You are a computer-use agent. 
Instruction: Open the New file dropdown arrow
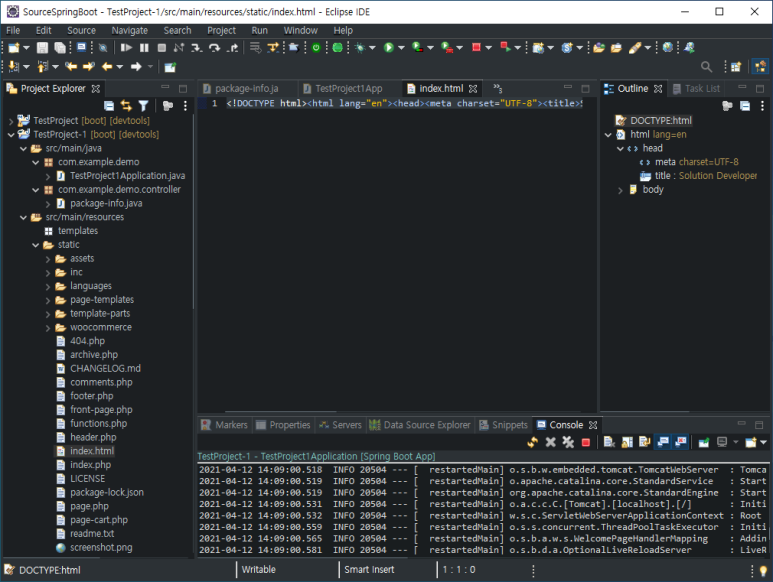pyautogui.click(x=27, y=48)
